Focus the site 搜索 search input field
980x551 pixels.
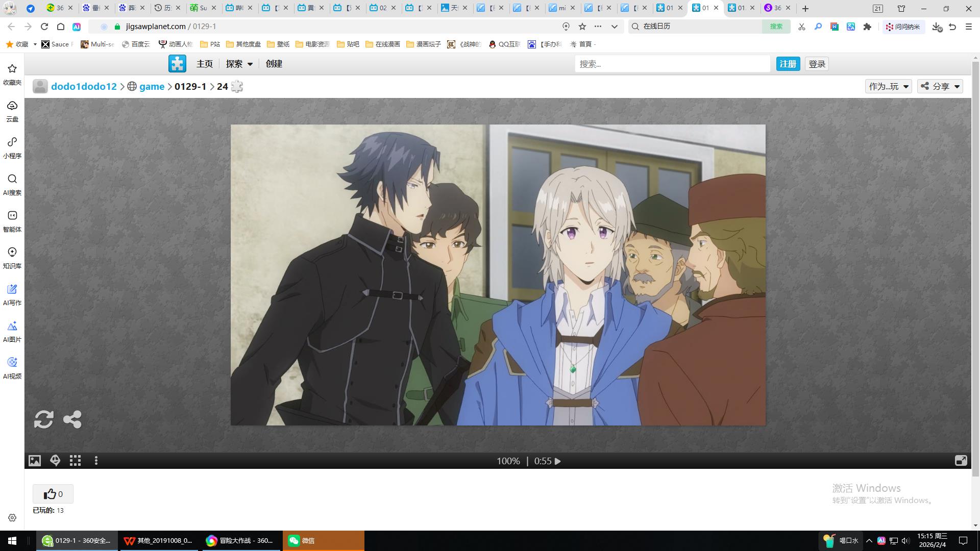tap(672, 64)
